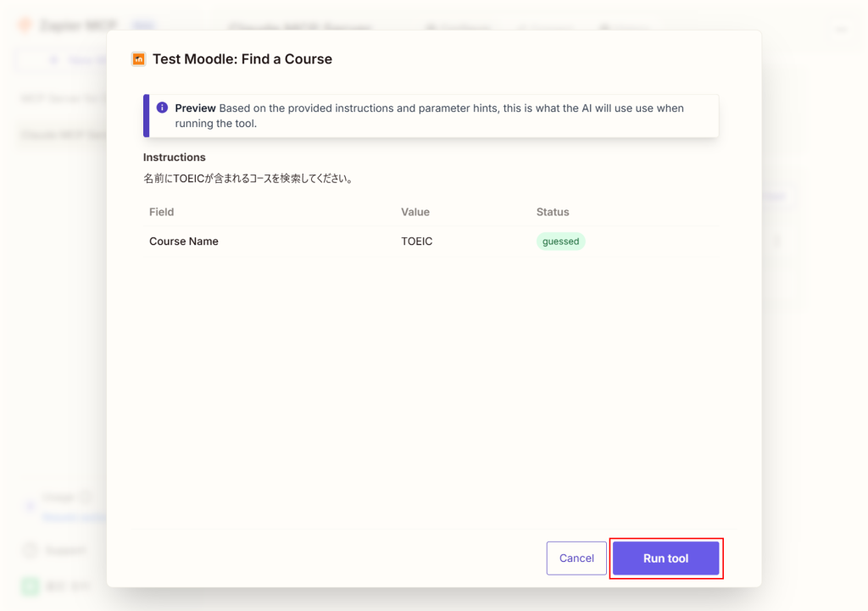Click the blurred Usage item in sidebar

point(59,498)
